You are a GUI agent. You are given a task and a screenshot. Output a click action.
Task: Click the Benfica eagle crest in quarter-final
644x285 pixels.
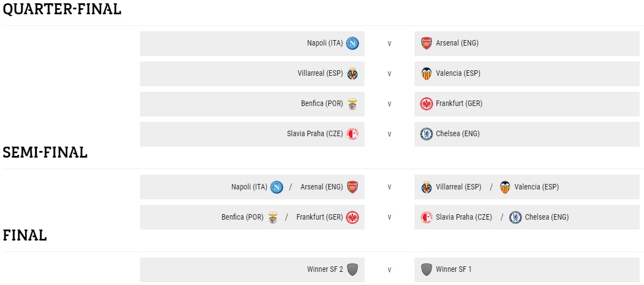(x=352, y=104)
